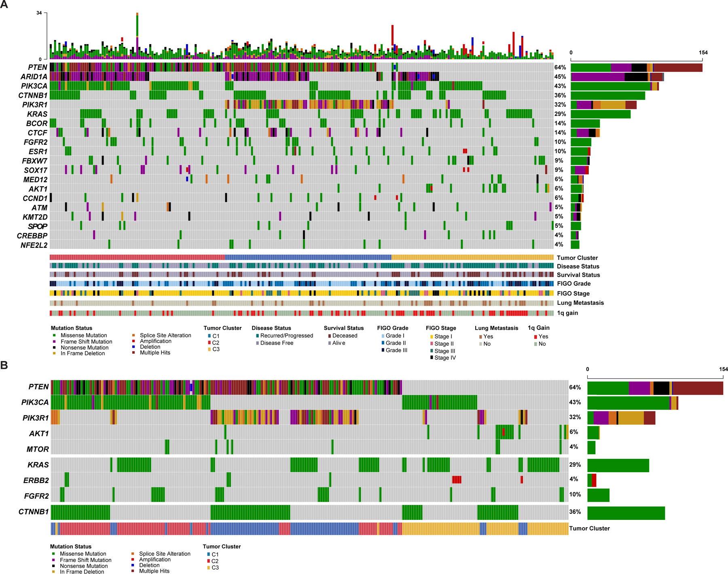Click panel A Frame Shift Mutation legend swatch
728x574 pixels.
pos(54,342)
